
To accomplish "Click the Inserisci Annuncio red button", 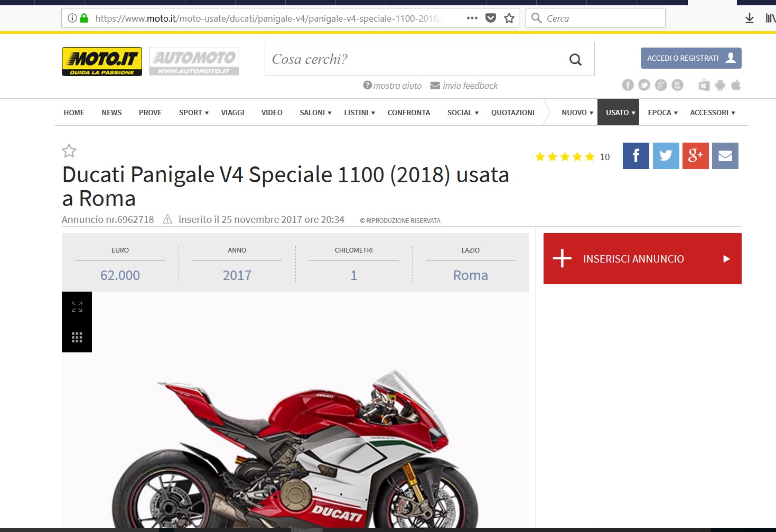I will (x=642, y=259).
